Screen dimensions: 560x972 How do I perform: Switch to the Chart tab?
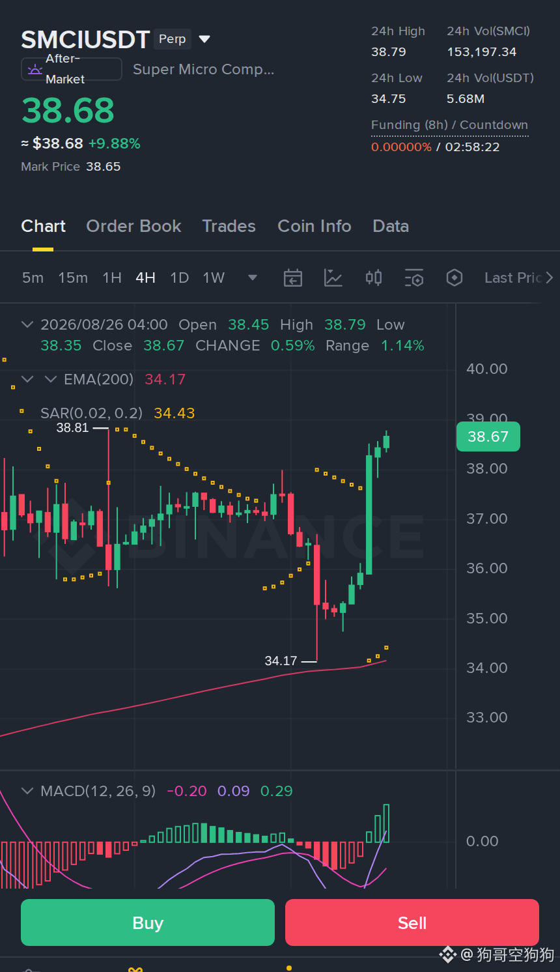coord(43,226)
